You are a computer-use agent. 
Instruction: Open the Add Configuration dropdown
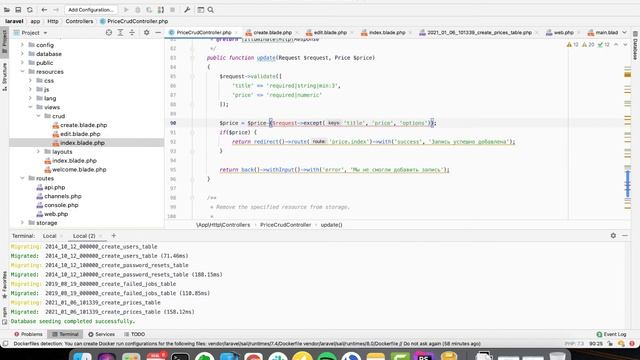click(x=91, y=10)
